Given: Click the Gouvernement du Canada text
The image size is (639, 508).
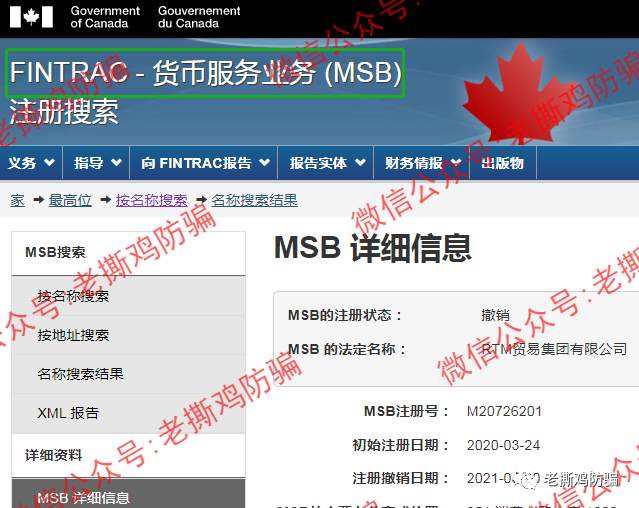Looking at the screenshot, I should 199,17.
